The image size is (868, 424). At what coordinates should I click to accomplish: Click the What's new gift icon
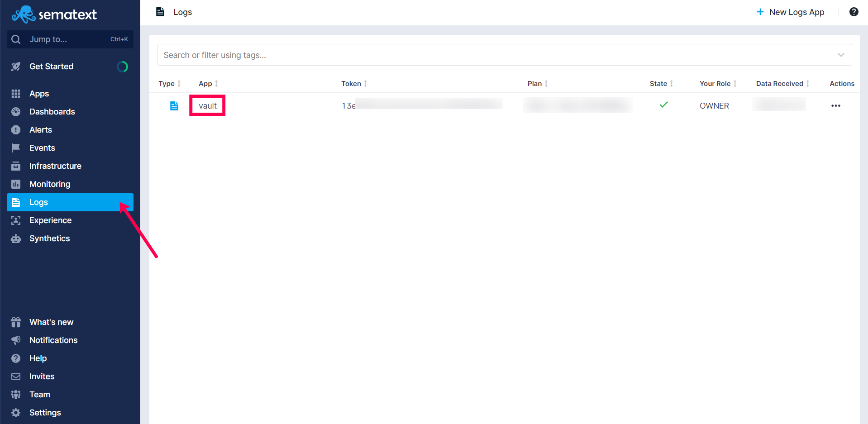tap(16, 322)
